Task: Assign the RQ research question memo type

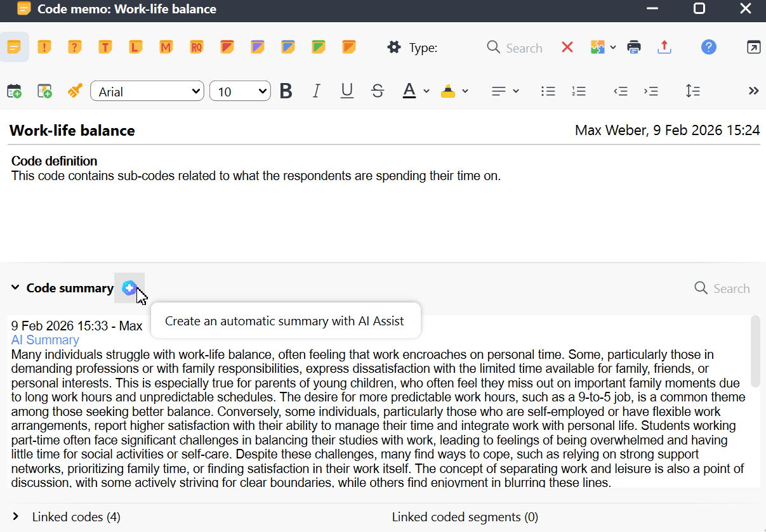Action: [197, 47]
